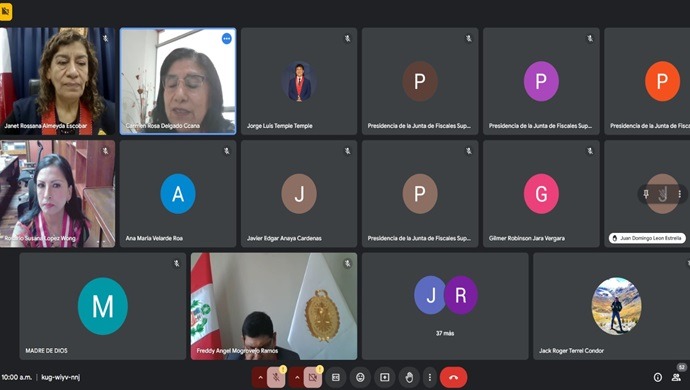Select Rosario Susana Lopez Wong video tile
690x390 pixels.
coord(58,194)
